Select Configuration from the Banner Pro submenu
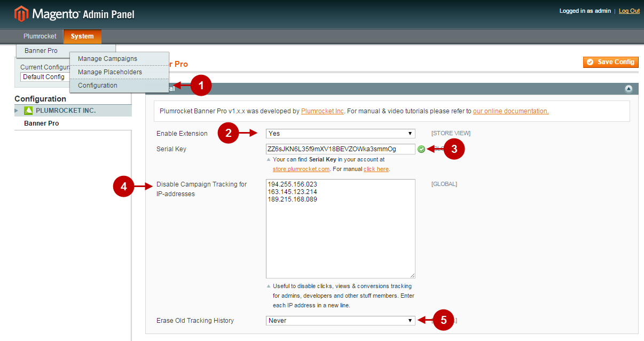The height and width of the screenshot is (341, 644). (98, 85)
